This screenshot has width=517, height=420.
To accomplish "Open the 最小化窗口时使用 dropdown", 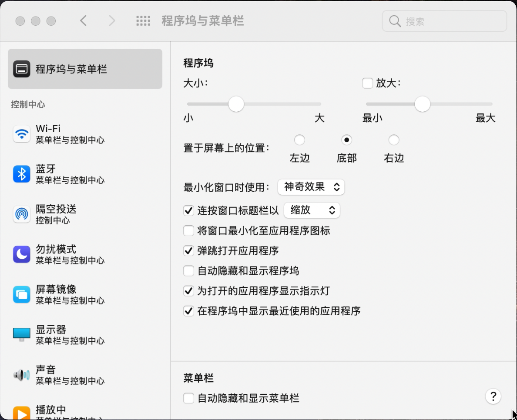I will [x=311, y=187].
